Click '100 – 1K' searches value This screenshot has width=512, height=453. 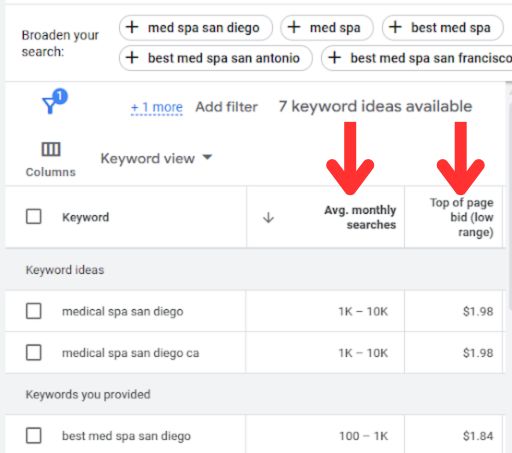click(363, 436)
